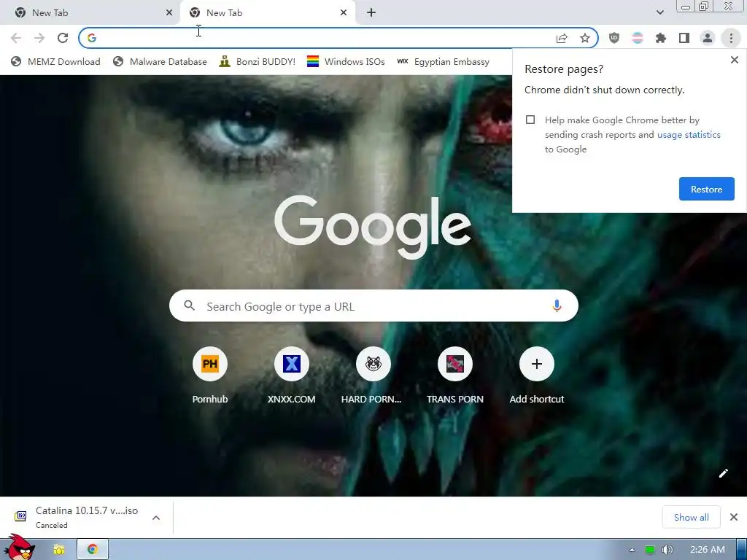
Task: Dismiss the Restore pages popup
Action: pyautogui.click(x=734, y=60)
